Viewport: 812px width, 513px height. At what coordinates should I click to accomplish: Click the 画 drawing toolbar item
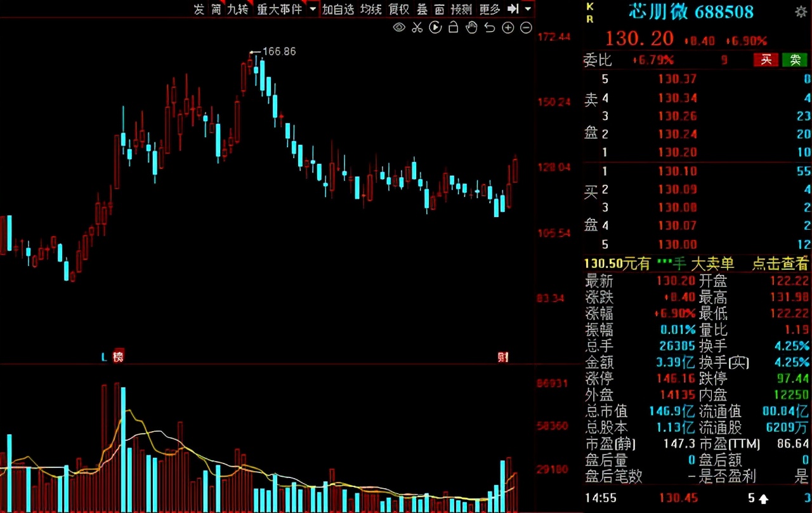439,10
